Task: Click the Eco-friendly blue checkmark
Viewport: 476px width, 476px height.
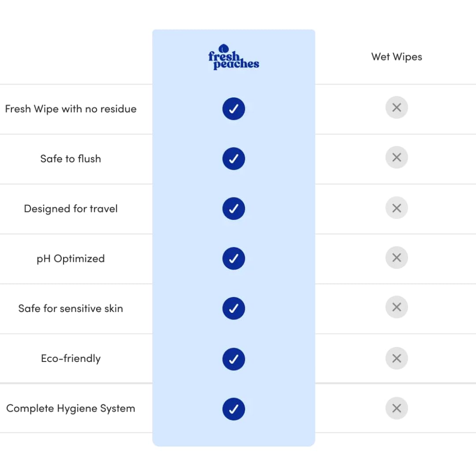Action: (234, 359)
